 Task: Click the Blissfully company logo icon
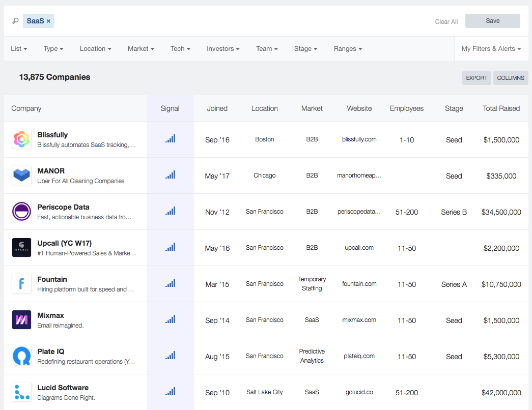(21, 139)
